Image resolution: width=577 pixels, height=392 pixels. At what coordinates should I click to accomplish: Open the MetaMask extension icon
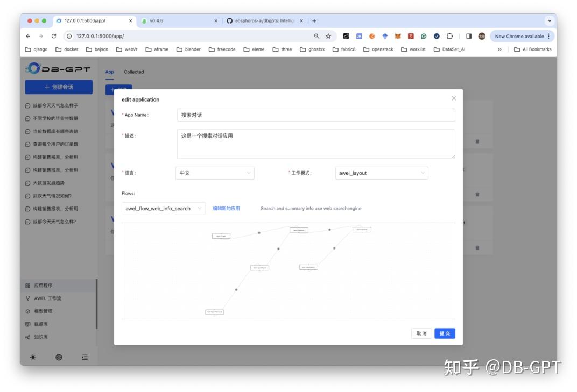[x=397, y=36]
